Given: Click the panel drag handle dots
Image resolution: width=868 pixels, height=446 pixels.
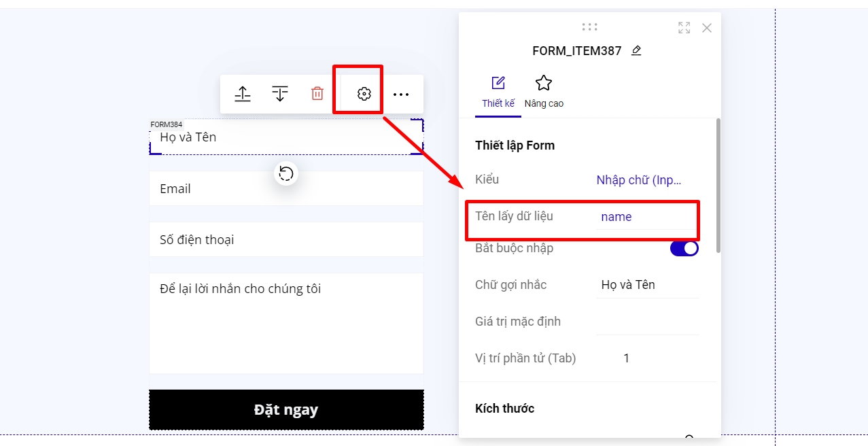Looking at the screenshot, I should [589, 27].
